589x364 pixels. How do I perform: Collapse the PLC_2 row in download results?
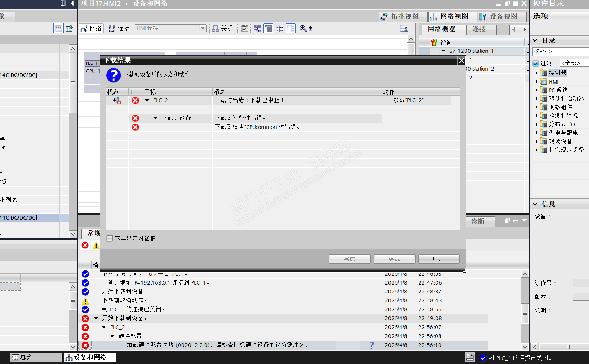click(x=147, y=100)
